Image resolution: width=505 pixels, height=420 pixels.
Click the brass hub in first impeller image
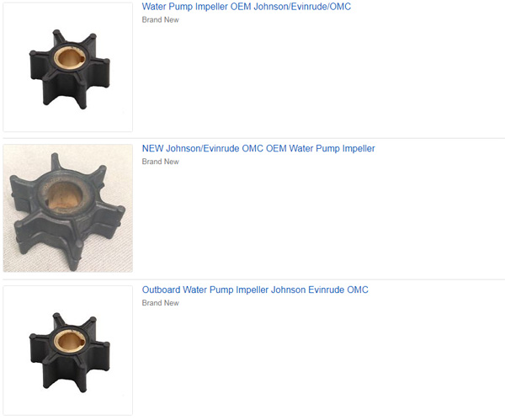(x=70, y=57)
